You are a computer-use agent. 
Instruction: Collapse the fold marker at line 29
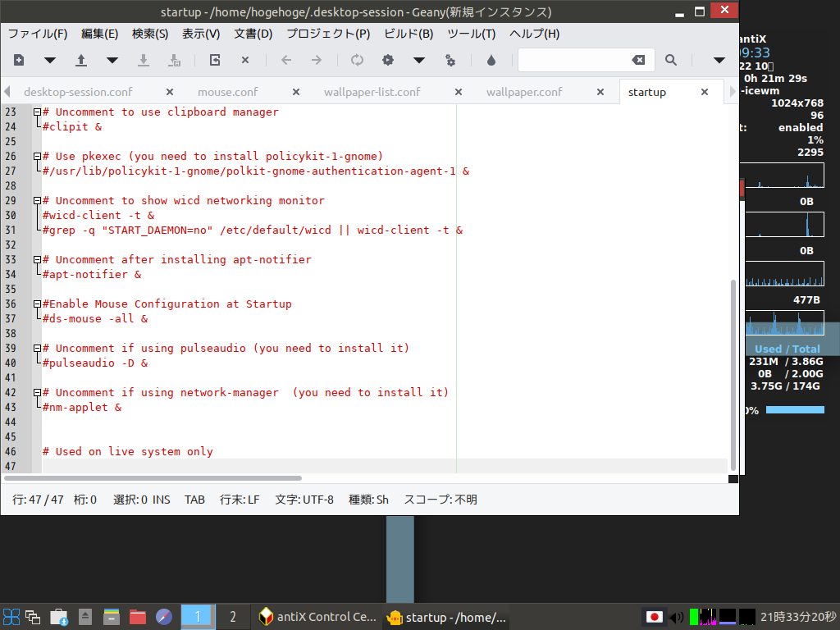pos(37,201)
